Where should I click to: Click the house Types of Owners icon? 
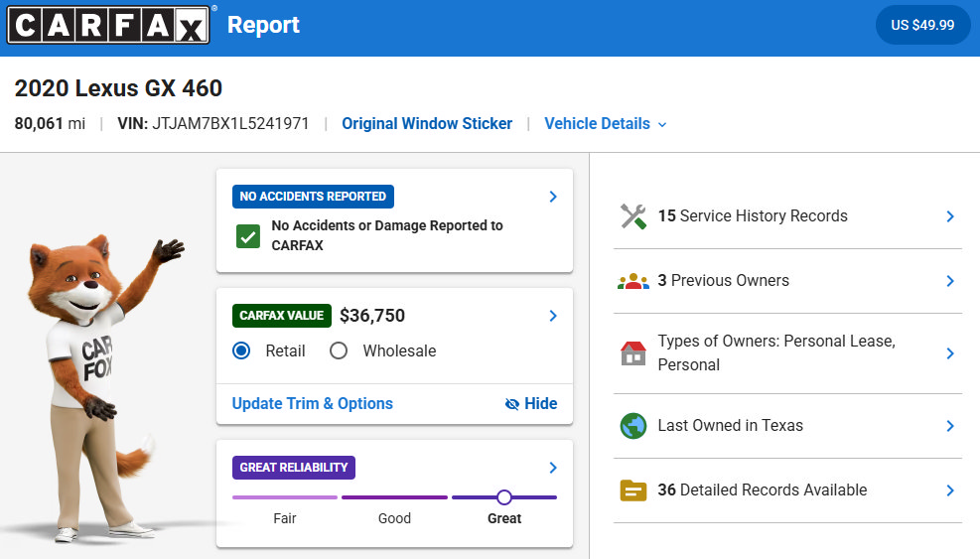(633, 353)
